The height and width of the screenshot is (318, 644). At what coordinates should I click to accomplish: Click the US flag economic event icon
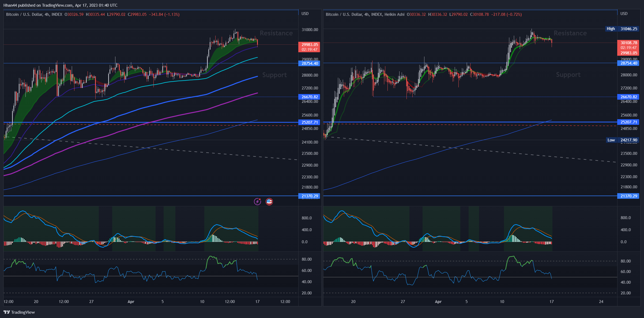click(269, 201)
